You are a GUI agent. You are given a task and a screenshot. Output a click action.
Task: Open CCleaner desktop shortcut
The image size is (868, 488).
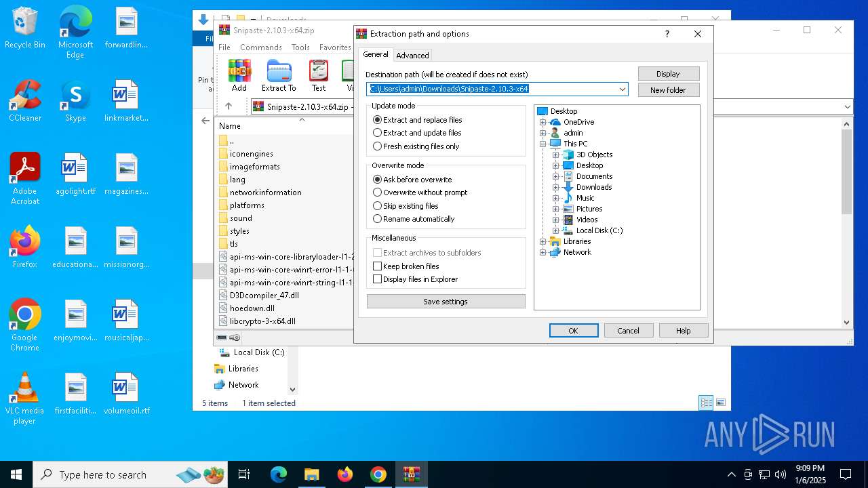[25, 101]
